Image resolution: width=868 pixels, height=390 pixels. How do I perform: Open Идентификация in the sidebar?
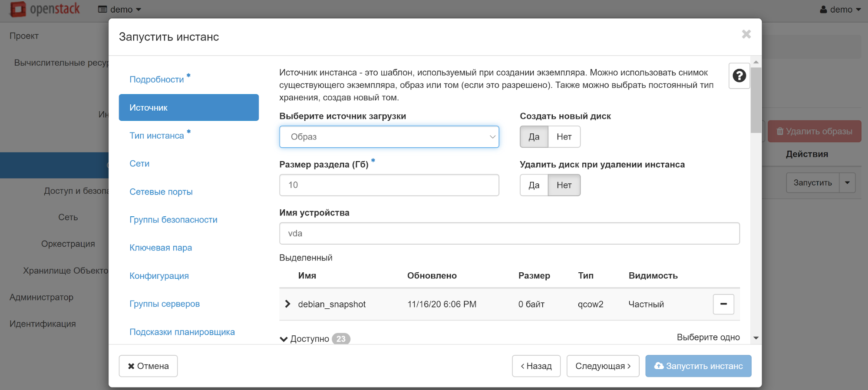pos(43,324)
